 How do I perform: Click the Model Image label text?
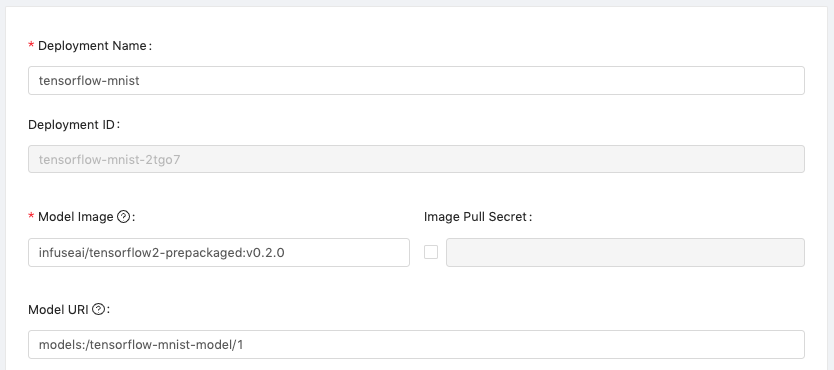tap(76, 216)
